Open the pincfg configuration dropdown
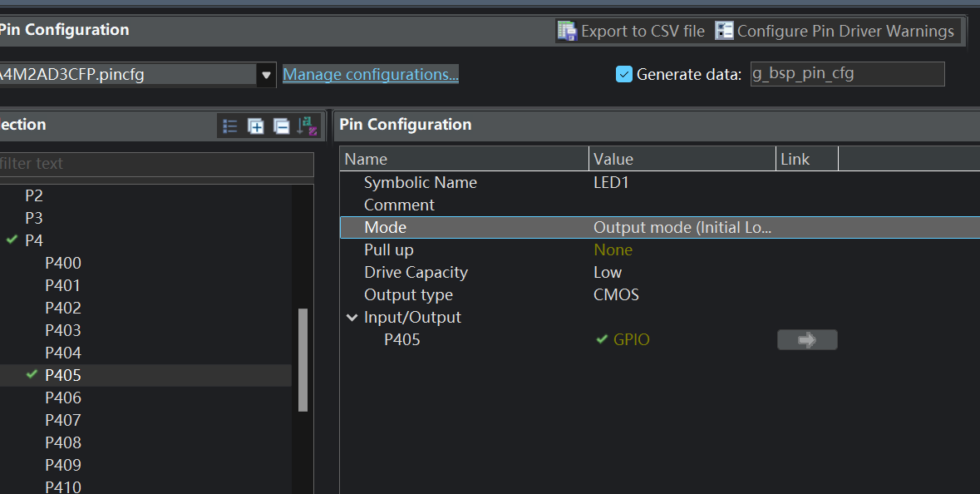980x494 pixels. click(266, 75)
